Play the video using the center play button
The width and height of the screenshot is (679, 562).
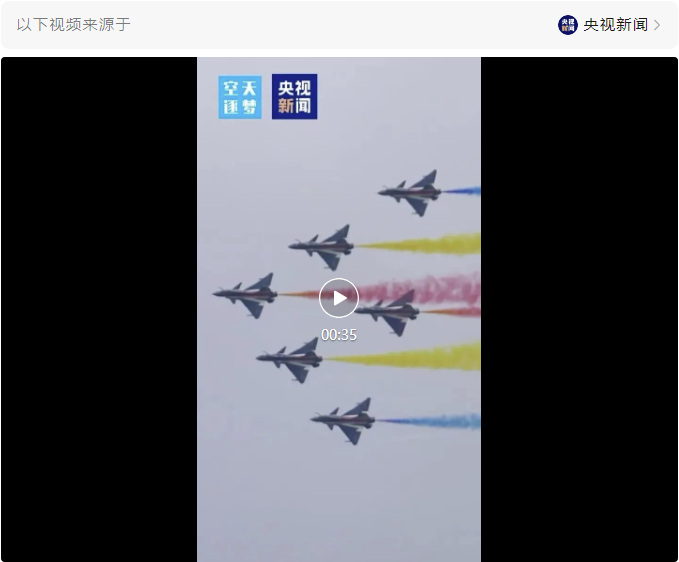click(x=339, y=298)
